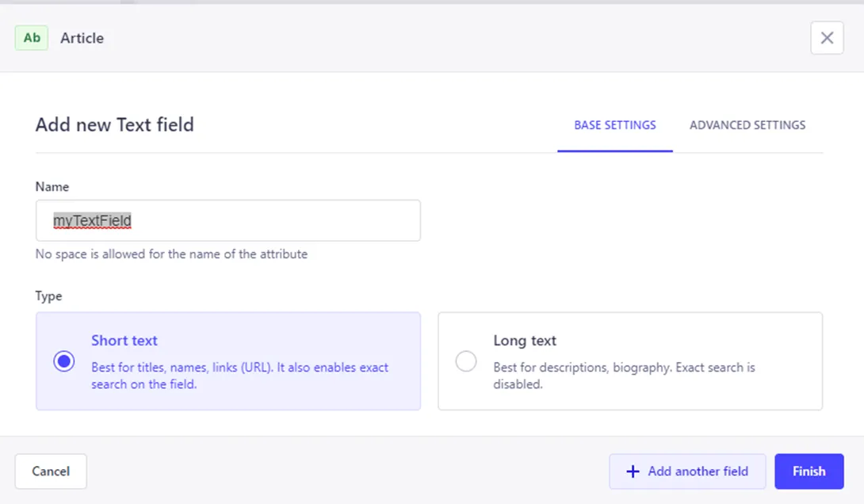Screen dimensions: 864x504
Task: Switch to the Base Settings tab
Action: click(x=615, y=125)
